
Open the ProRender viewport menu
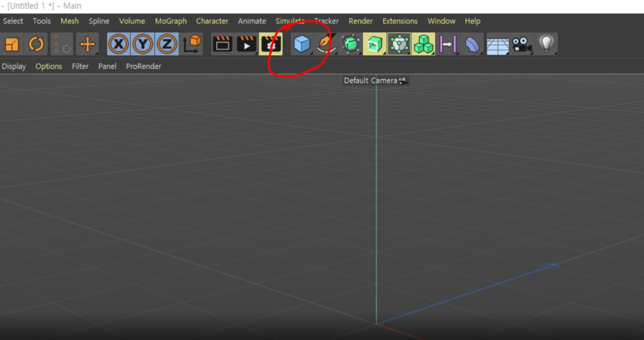(144, 66)
